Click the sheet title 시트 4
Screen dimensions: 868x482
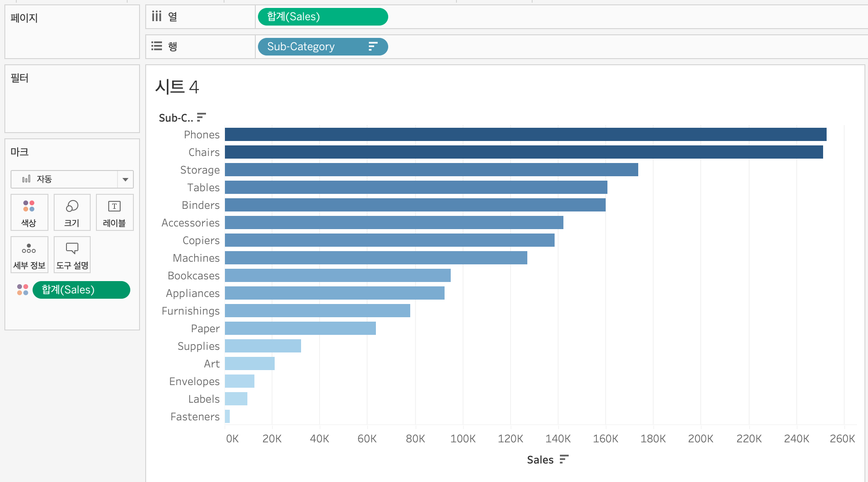[177, 87]
